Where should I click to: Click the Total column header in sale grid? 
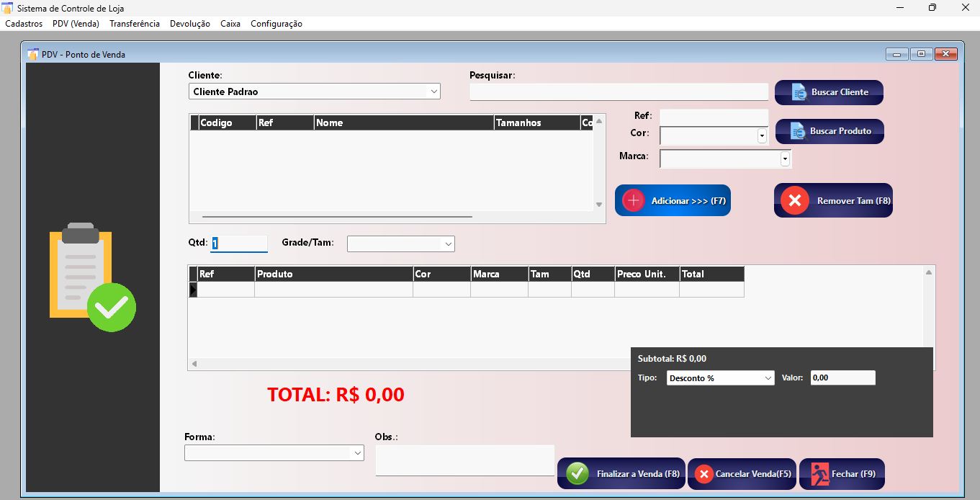[712, 274]
